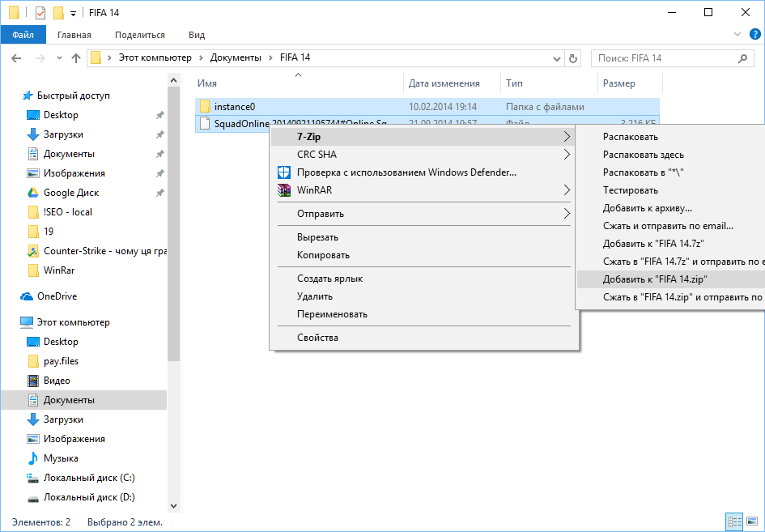Open the Файл ribbon tab
This screenshot has height=532, width=765.
23,35
